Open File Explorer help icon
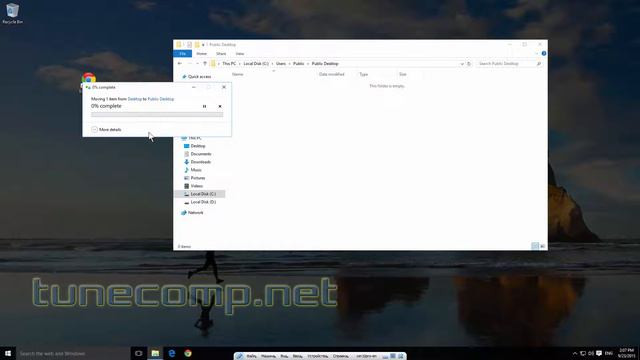Viewport: 640px width, 360px height. (544, 53)
